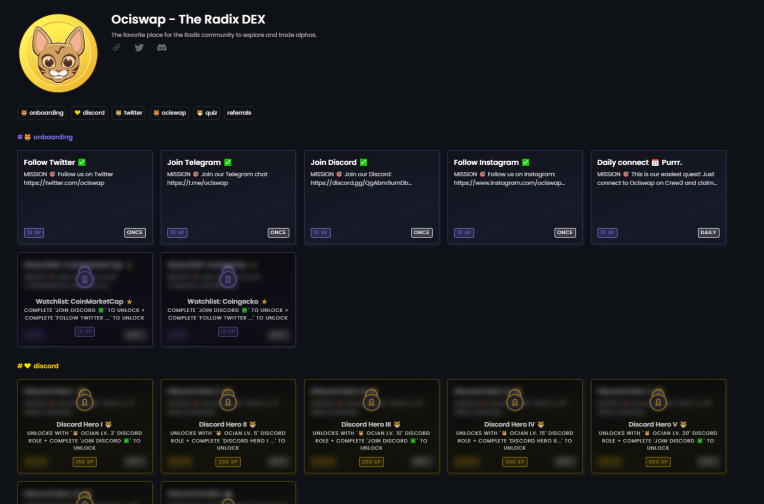Click the 10 XP badge on Join Telegram card

click(177, 233)
